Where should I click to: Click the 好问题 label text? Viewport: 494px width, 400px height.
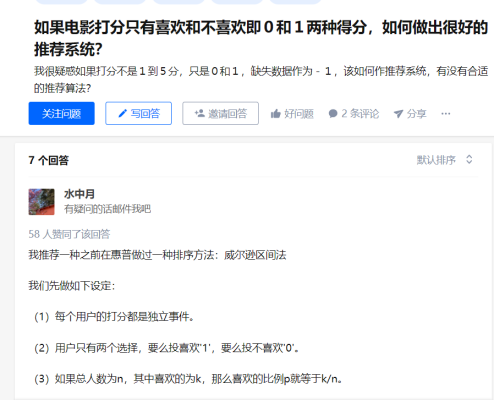(x=299, y=114)
